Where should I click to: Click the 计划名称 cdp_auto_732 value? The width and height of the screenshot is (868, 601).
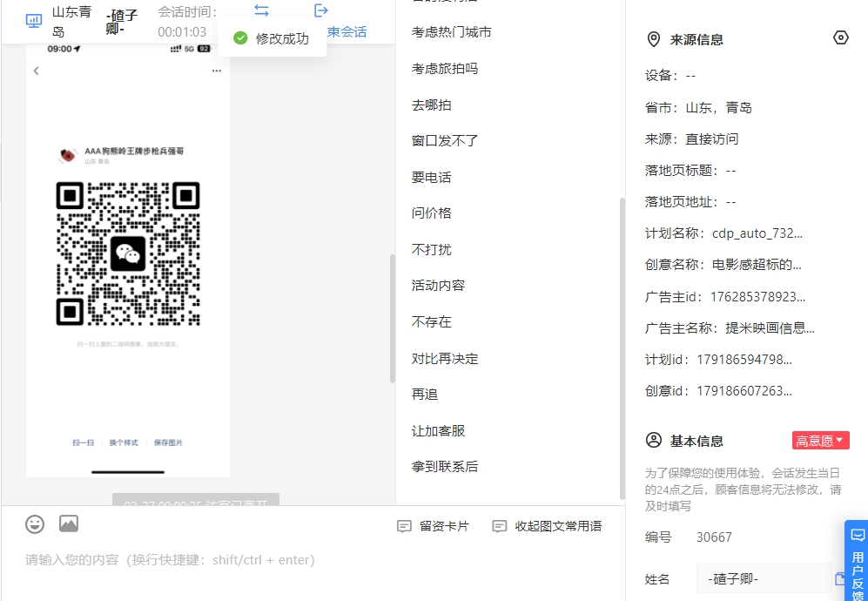[x=757, y=233]
